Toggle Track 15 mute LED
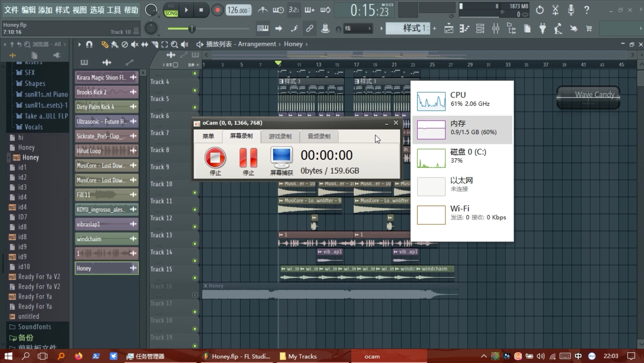This screenshot has width=644, height=363. (x=195, y=278)
